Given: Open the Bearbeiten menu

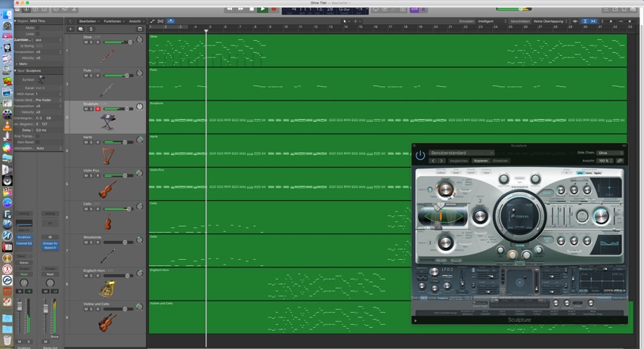Looking at the screenshot, I should pyautogui.click(x=89, y=21).
